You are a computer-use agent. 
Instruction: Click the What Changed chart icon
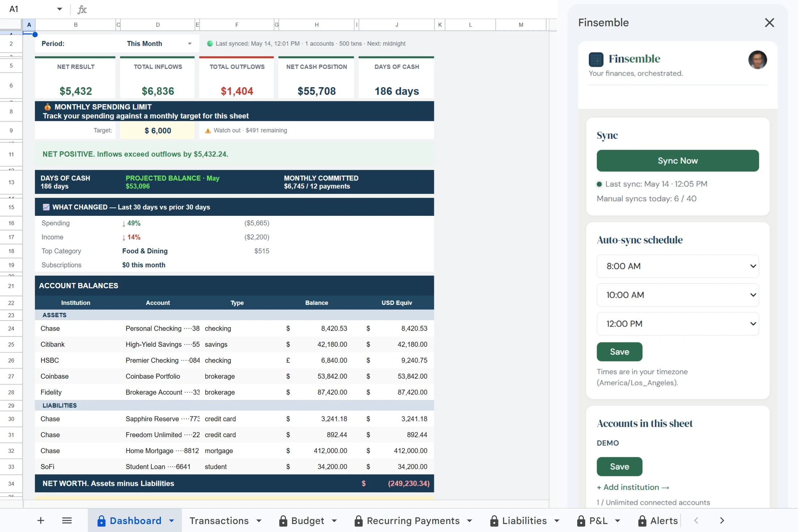pyautogui.click(x=46, y=207)
